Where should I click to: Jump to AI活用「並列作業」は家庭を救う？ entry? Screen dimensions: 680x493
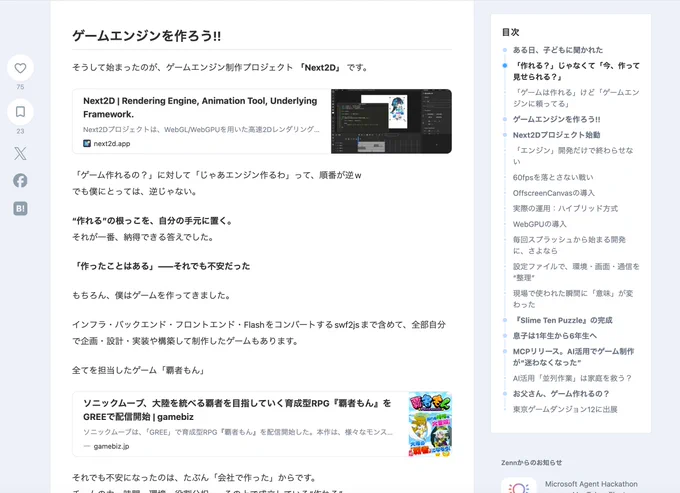pyautogui.click(x=572, y=379)
